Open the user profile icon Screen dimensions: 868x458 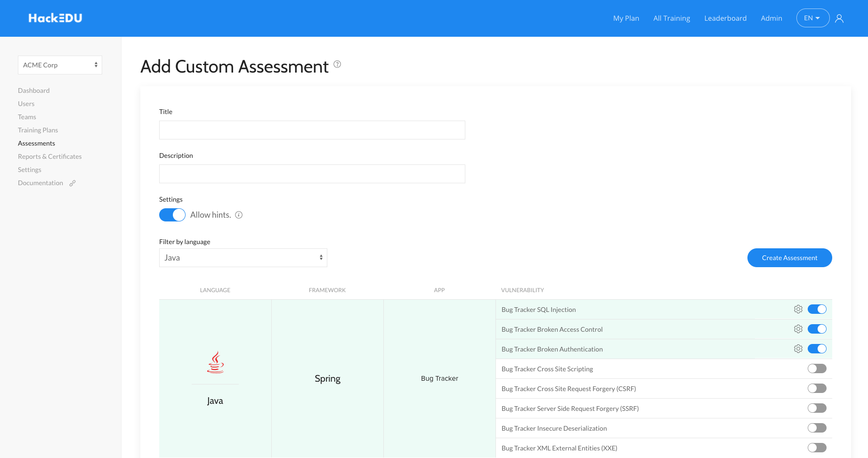point(839,18)
